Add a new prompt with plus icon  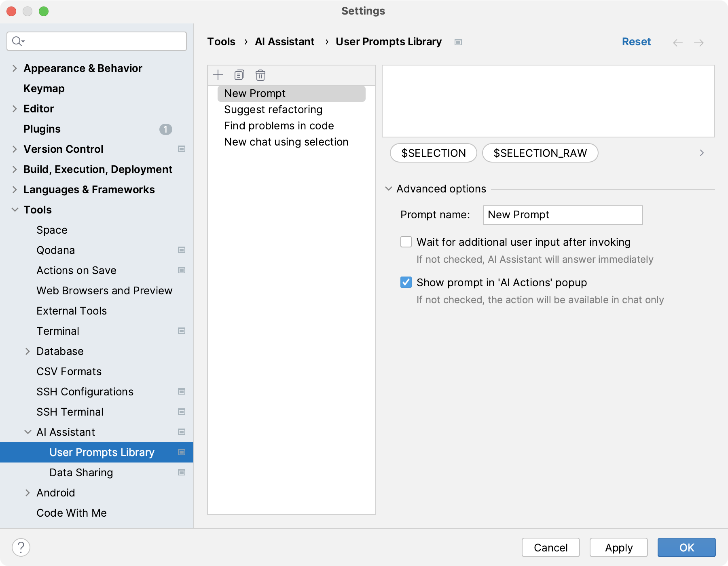(218, 75)
